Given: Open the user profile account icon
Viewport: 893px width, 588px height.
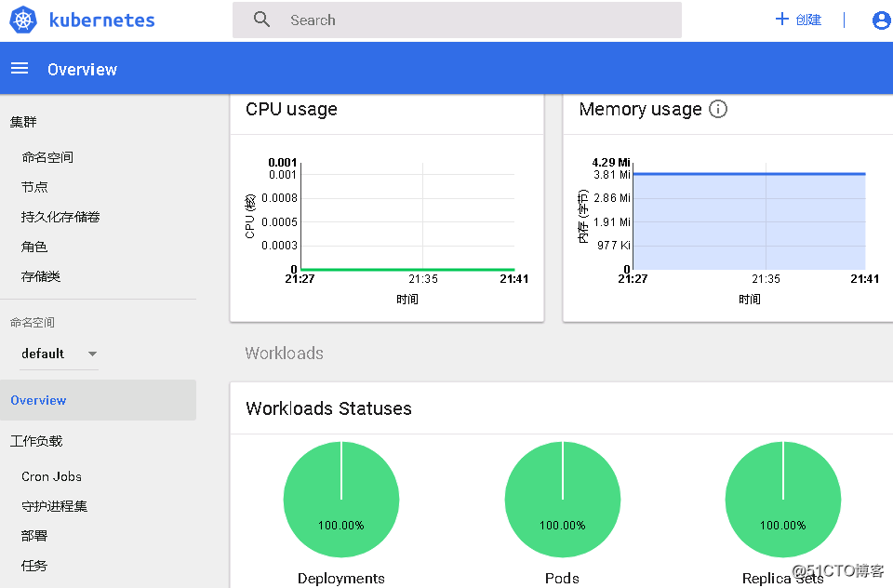Looking at the screenshot, I should (881, 20).
